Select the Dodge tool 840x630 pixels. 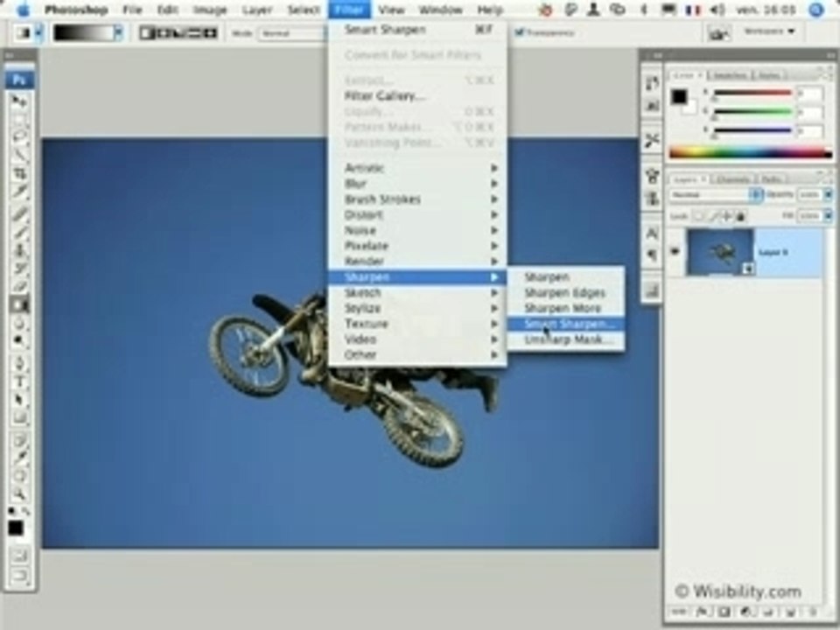point(19,340)
